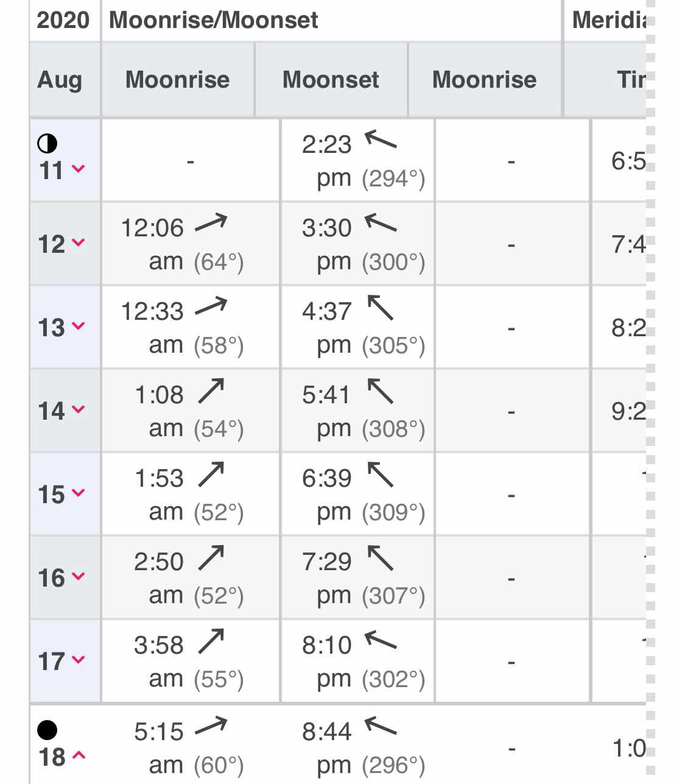Expand details for August 15
The height and width of the screenshot is (784, 682).
pyautogui.click(x=78, y=493)
